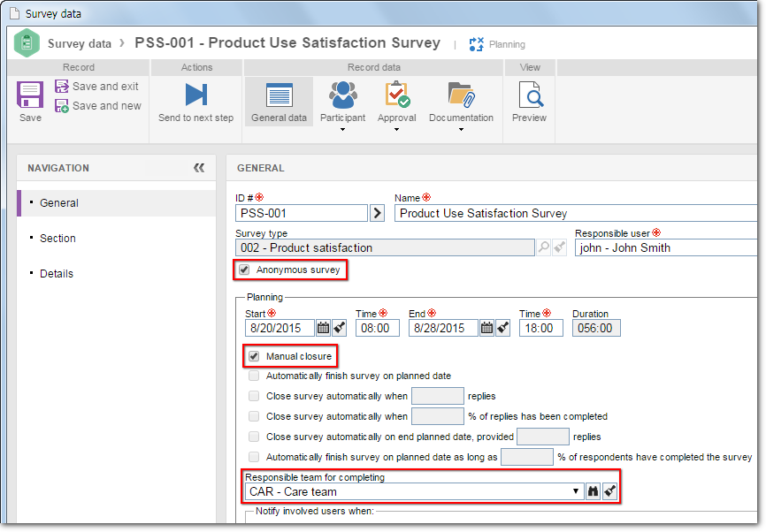Screen dimensions: 766x532
Task: Click binoculars icon beside Responsible team
Action: pos(593,491)
